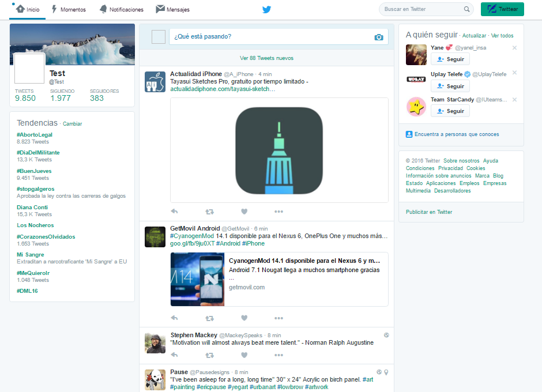Focus the Buscar en Twitter field
Image resolution: width=542 pixels, height=392 pixels.
(427, 9)
